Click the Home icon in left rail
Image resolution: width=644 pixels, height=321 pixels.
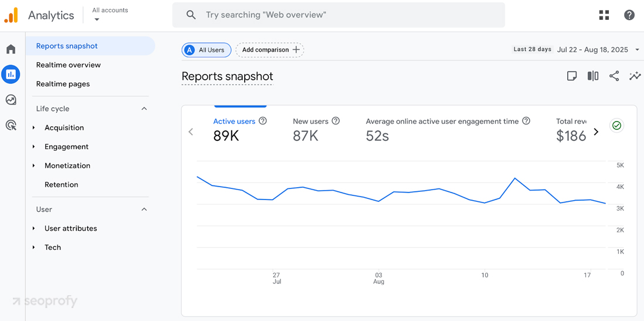click(x=11, y=49)
